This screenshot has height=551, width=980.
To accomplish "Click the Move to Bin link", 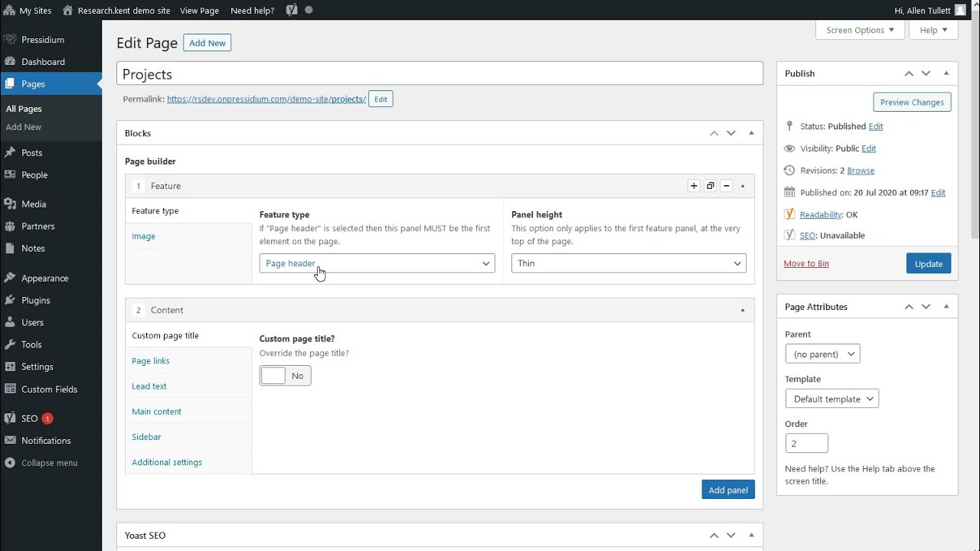I will point(806,263).
